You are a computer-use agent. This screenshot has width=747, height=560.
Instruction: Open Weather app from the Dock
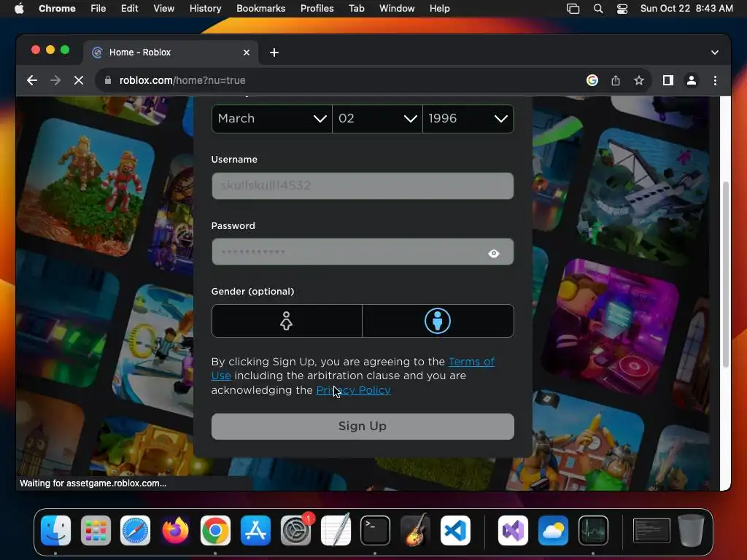(x=553, y=530)
